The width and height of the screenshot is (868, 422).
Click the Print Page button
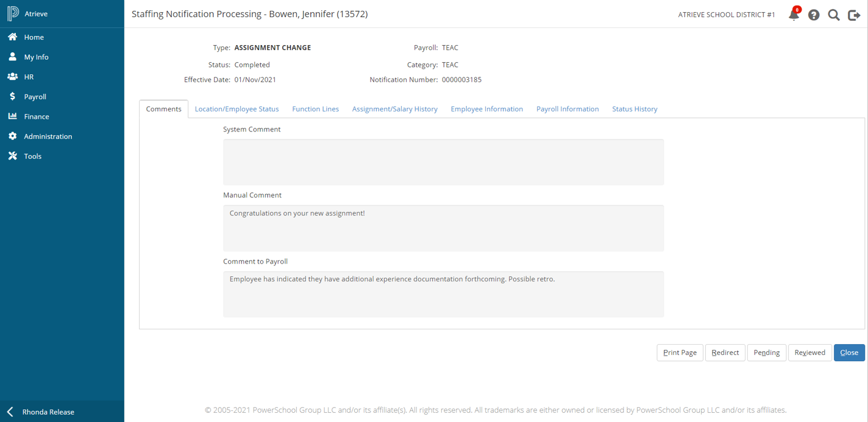click(680, 353)
